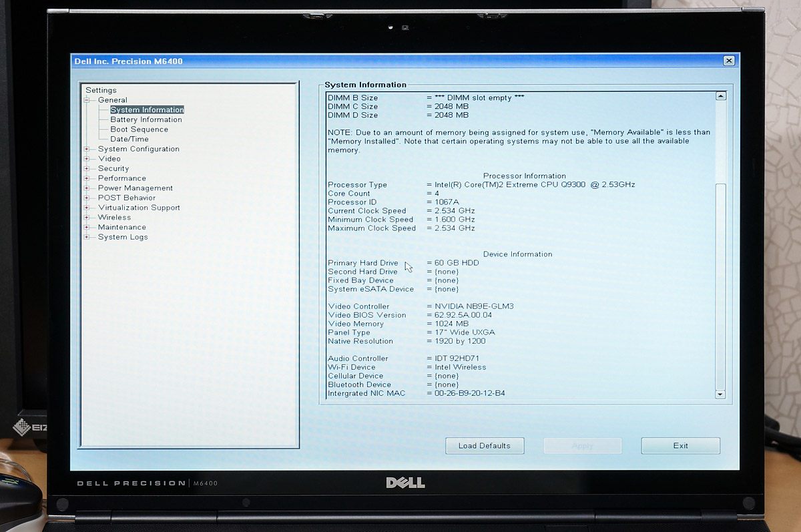
Task: Click the Settings root label
Action: [101, 90]
